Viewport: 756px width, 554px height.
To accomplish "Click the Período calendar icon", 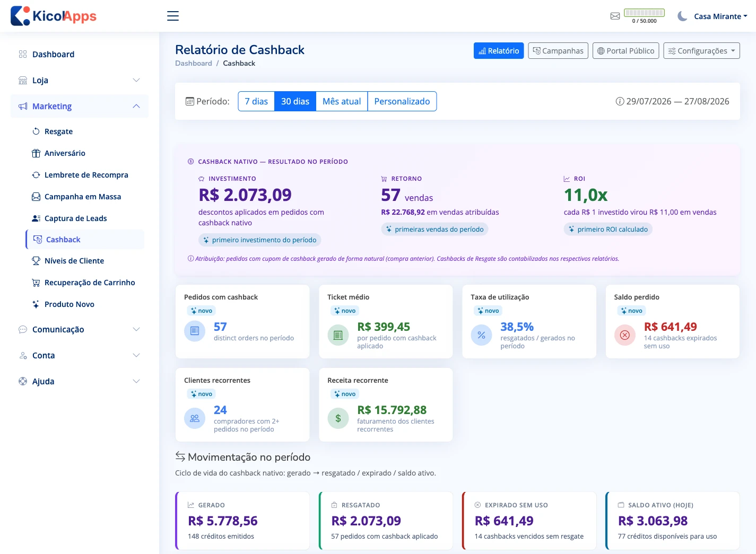I will (x=190, y=101).
